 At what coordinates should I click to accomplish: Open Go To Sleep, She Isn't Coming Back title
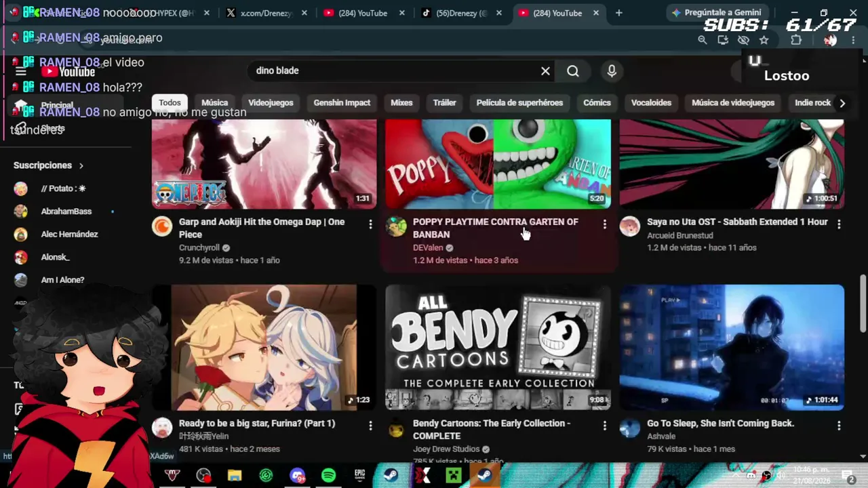[x=720, y=423]
